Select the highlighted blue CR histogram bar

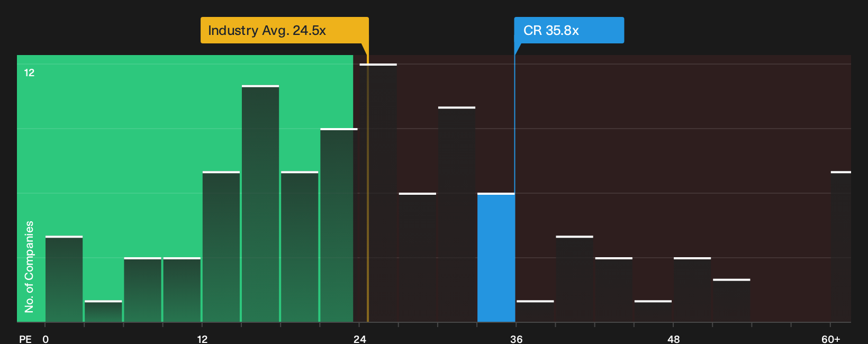pyautogui.click(x=496, y=257)
